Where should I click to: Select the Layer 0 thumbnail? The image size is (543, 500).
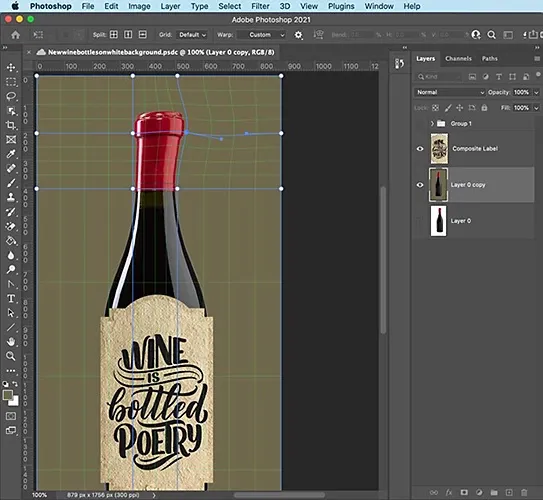[438, 221]
